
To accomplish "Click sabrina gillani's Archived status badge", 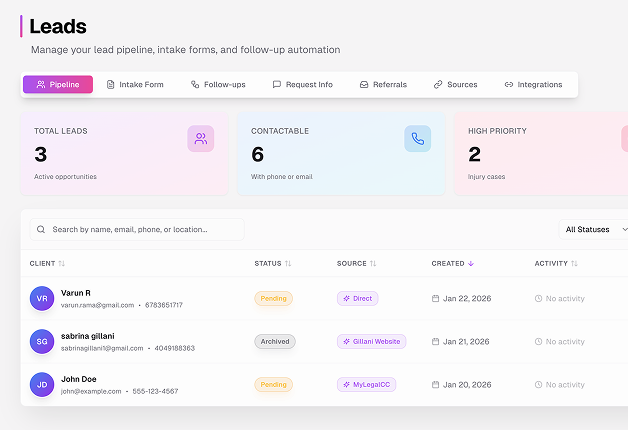I will tap(275, 342).
